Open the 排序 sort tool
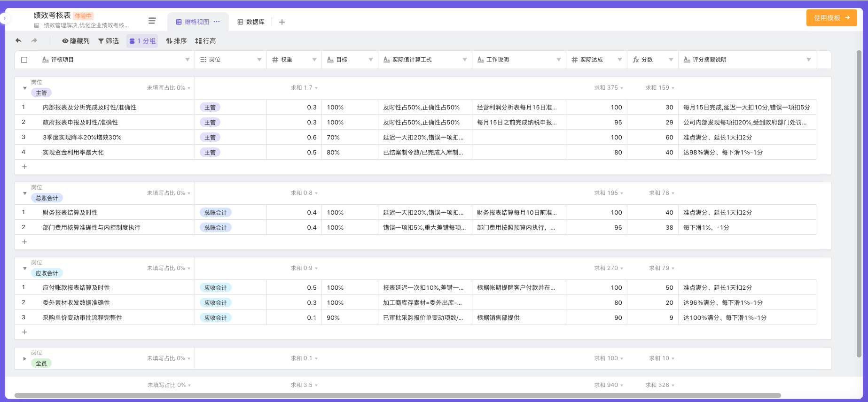The width and height of the screenshot is (868, 402). tap(176, 41)
